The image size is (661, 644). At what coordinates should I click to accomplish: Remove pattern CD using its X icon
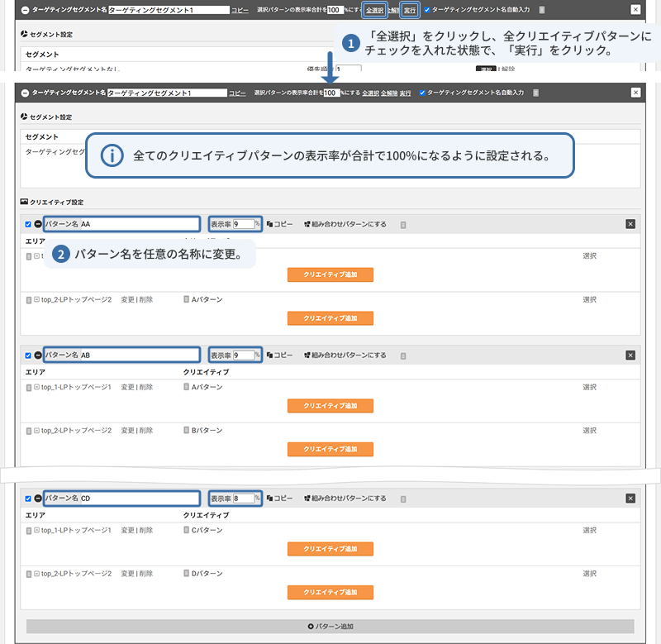click(x=630, y=499)
